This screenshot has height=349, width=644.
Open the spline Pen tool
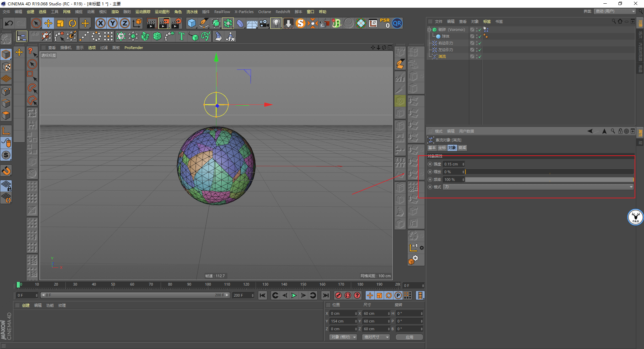point(204,23)
